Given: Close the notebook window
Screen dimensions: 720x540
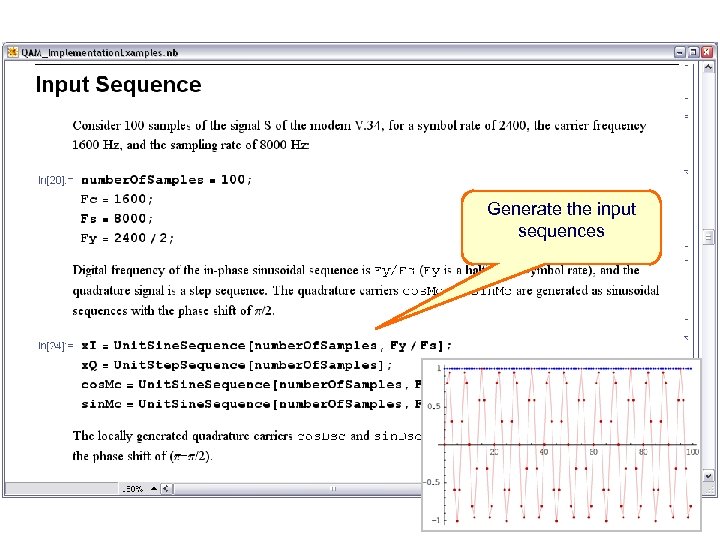Looking at the screenshot, I should click(x=707, y=52).
